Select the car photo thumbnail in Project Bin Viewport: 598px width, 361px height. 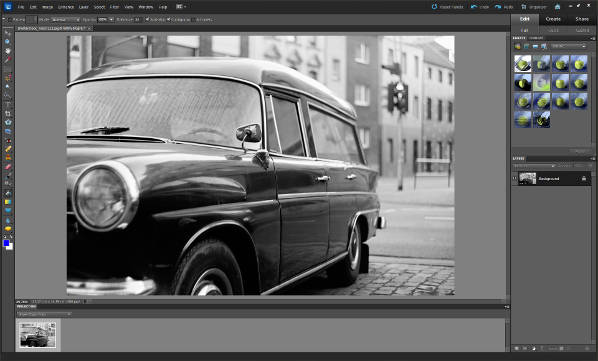pyautogui.click(x=38, y=334)
